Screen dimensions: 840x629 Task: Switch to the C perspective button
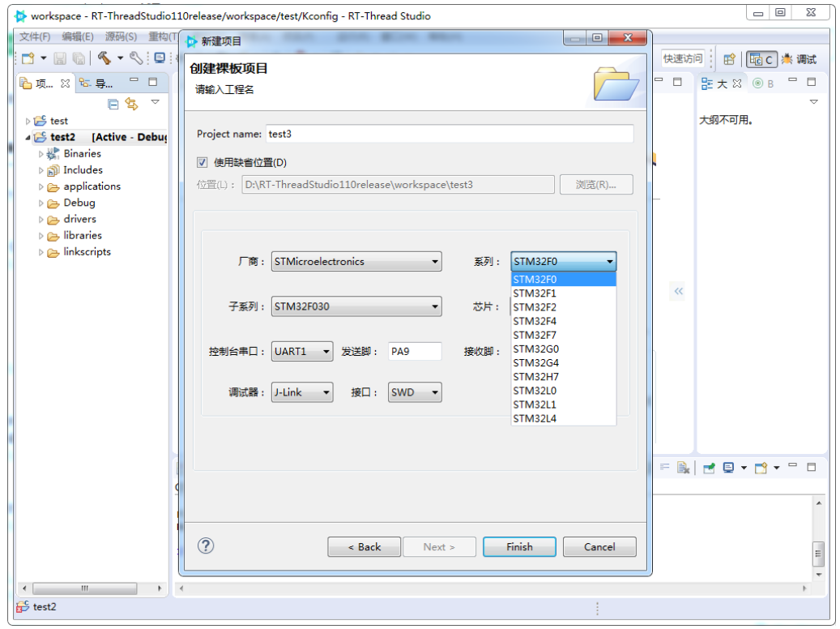(761, 59)
